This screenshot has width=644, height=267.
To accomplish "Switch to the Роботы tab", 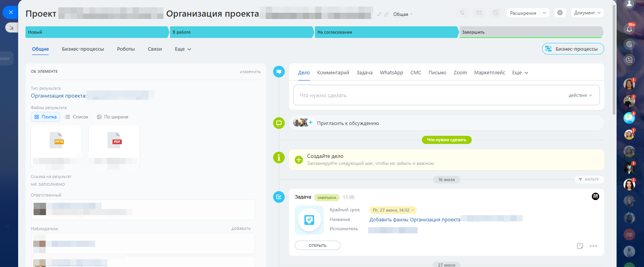I will click(126, 49).
